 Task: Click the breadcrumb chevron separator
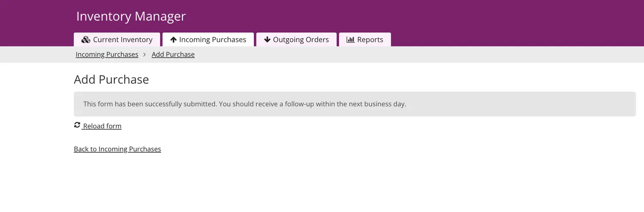[x=145, y=55]
